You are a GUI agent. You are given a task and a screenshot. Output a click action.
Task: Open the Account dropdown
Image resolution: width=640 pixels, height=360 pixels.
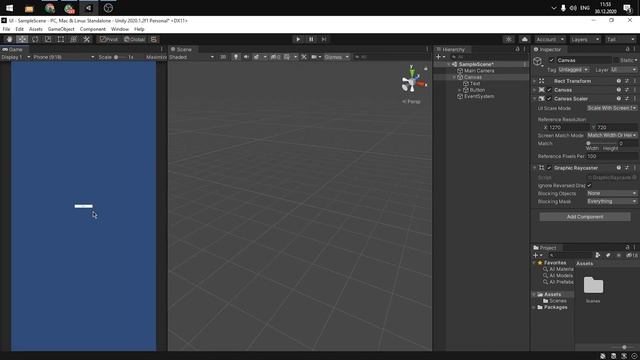point(550,40)
